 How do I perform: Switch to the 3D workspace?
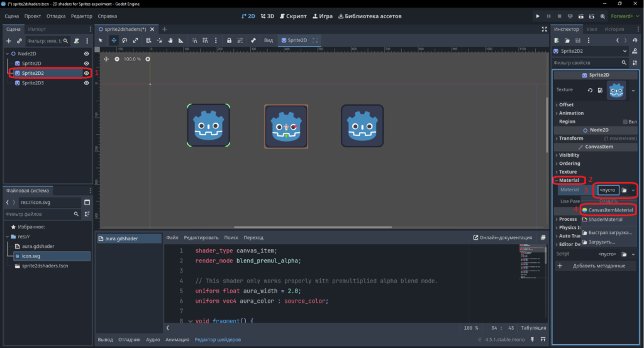tap(267, 16)
